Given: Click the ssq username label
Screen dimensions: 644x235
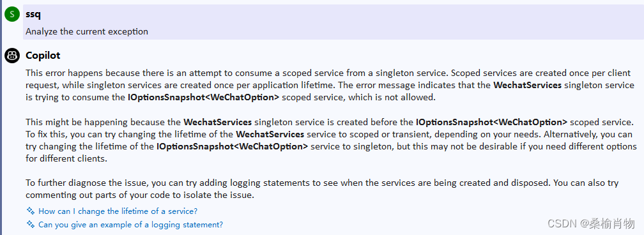Looking at the screenshot, I should pyautogui.click(x=33, y=15).
